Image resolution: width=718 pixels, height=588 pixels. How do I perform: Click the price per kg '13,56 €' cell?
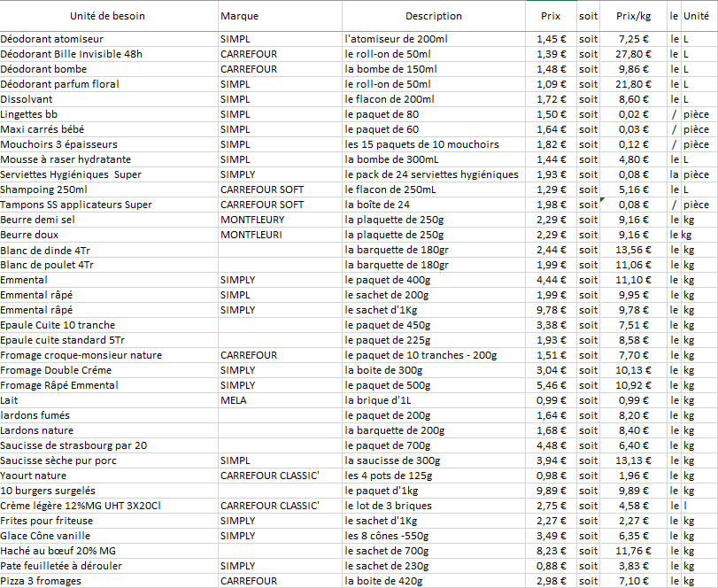(x=633, y=250)
